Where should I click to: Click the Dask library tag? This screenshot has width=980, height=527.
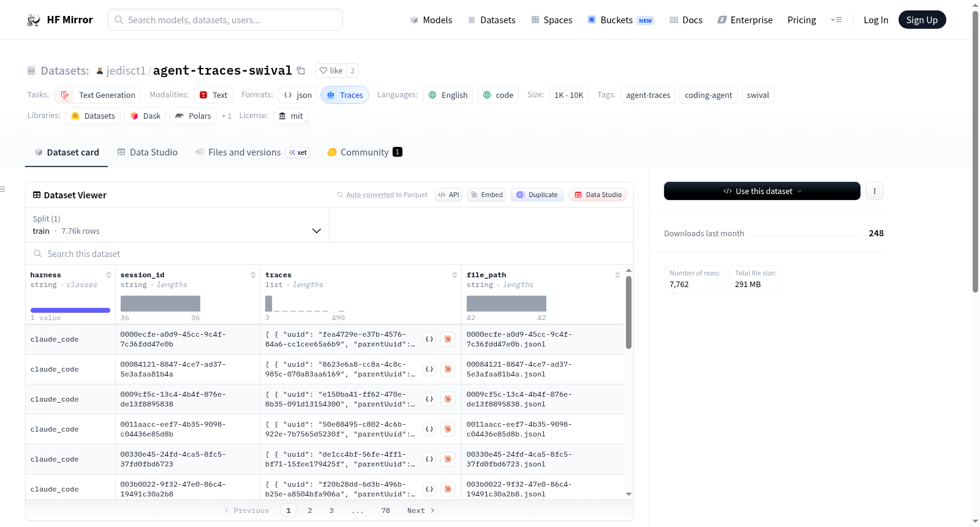(145, 116)
